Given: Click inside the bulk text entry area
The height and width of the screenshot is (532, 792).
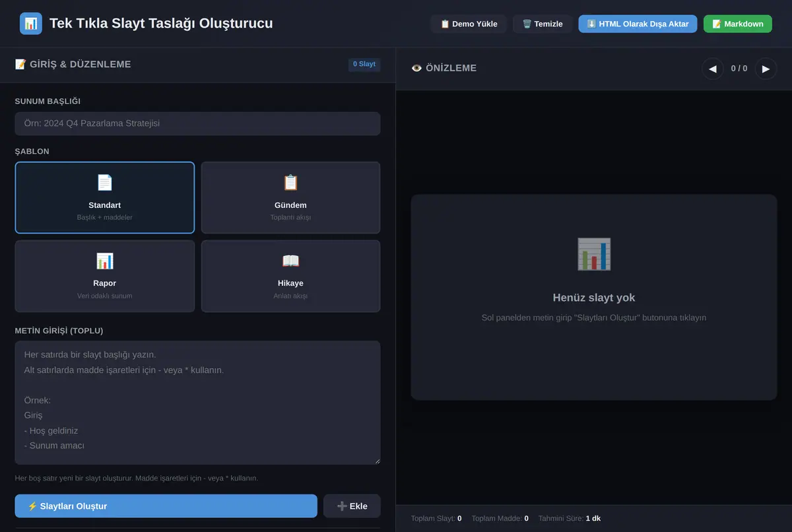Looking at the screenshot, I should (197, 403).
